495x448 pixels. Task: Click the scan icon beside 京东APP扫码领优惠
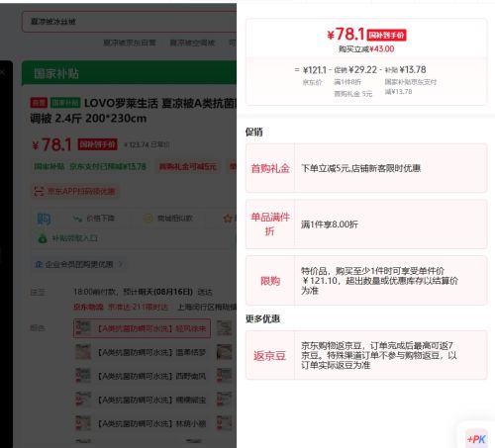coord(39,191)
